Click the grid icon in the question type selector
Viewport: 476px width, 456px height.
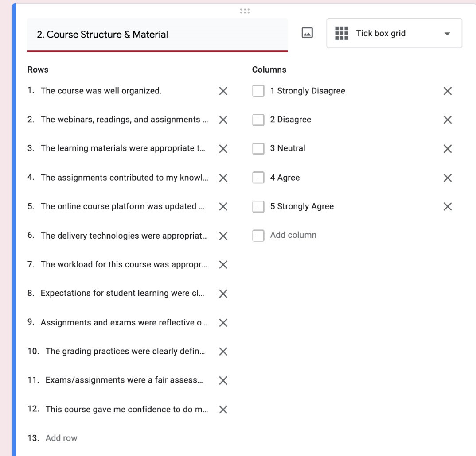click(341, 33)
